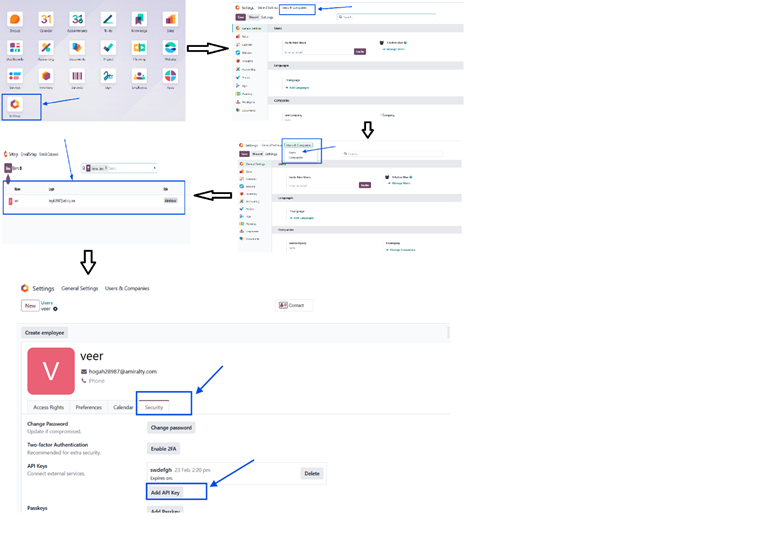Viewport: 778px width, 547px height.
Task: Switch to the Security tab
Action: click(x=154, y=407)
